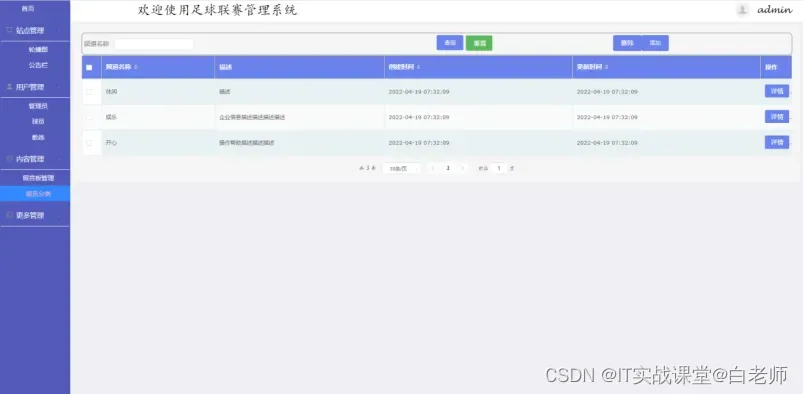Open 留言板管理 in the sidebar
The height and width of the screenshot is (394, 803).
38,178
